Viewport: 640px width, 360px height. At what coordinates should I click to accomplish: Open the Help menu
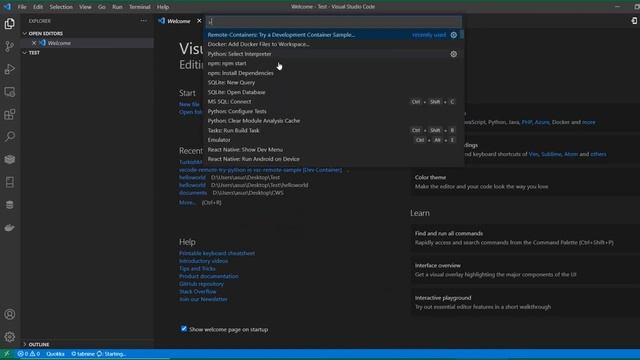coord(163,7)
